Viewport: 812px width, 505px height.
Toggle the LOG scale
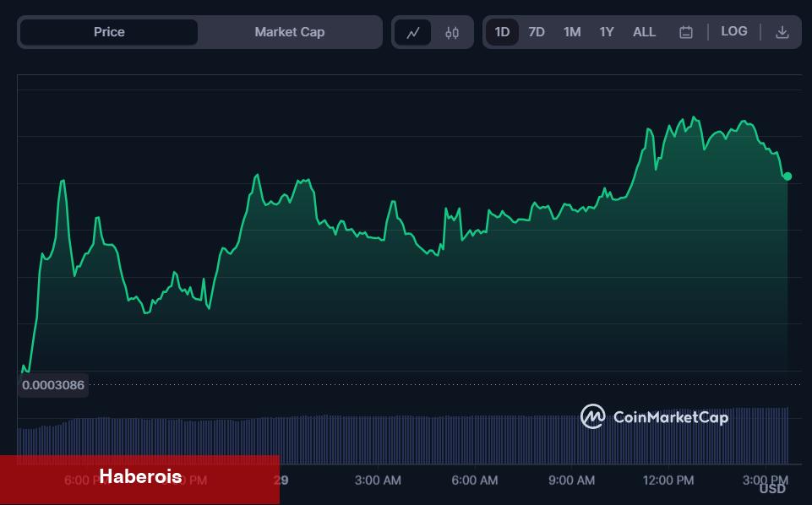point(733,31)
